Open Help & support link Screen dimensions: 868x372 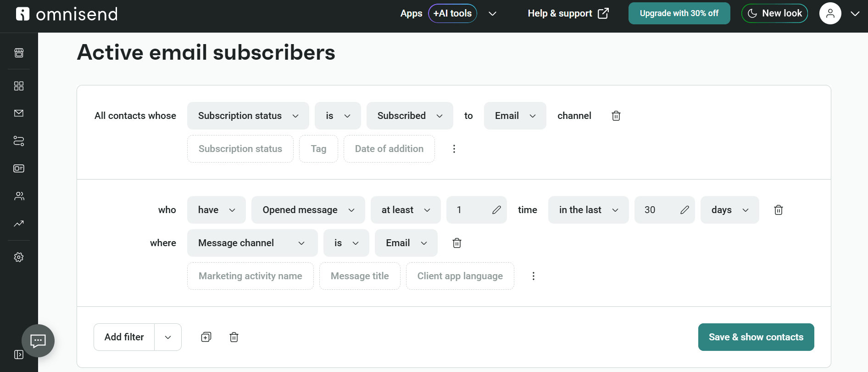click(568, 13)
